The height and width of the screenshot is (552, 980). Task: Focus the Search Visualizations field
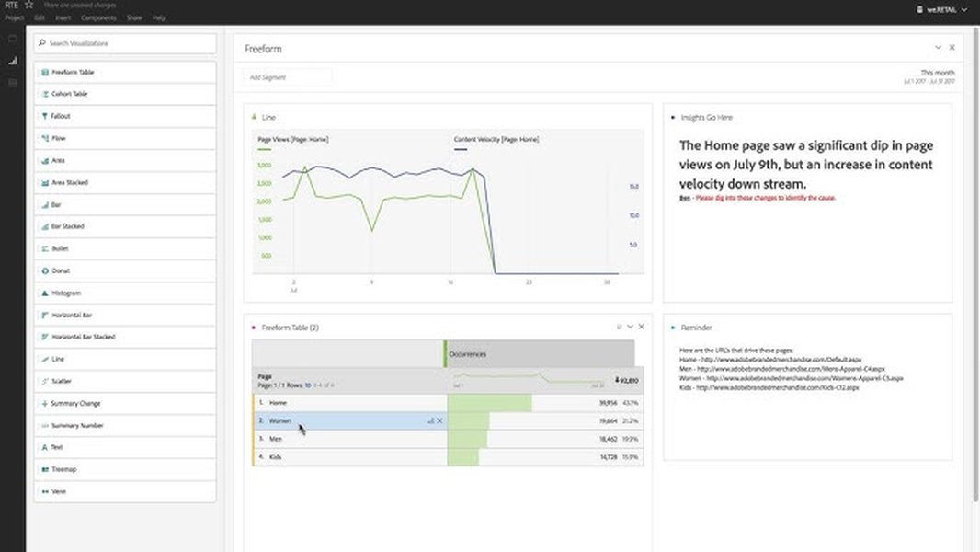click(125, 43)
